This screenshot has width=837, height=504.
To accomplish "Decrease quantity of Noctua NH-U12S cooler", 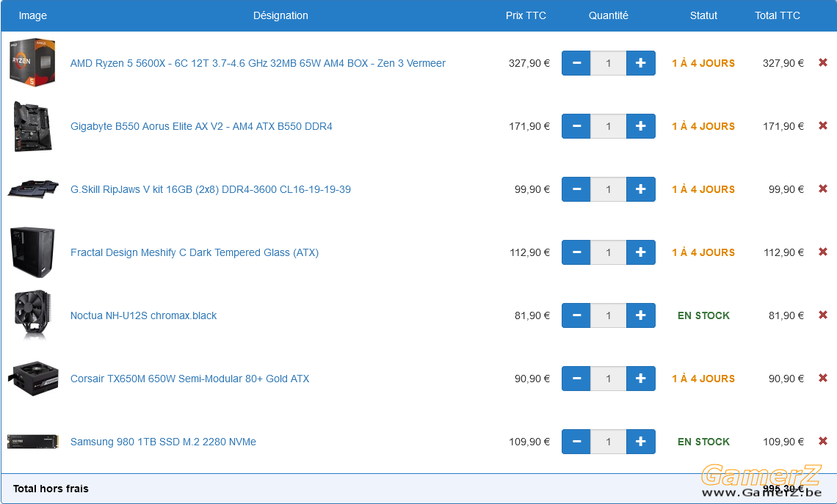I will (576, 315).
